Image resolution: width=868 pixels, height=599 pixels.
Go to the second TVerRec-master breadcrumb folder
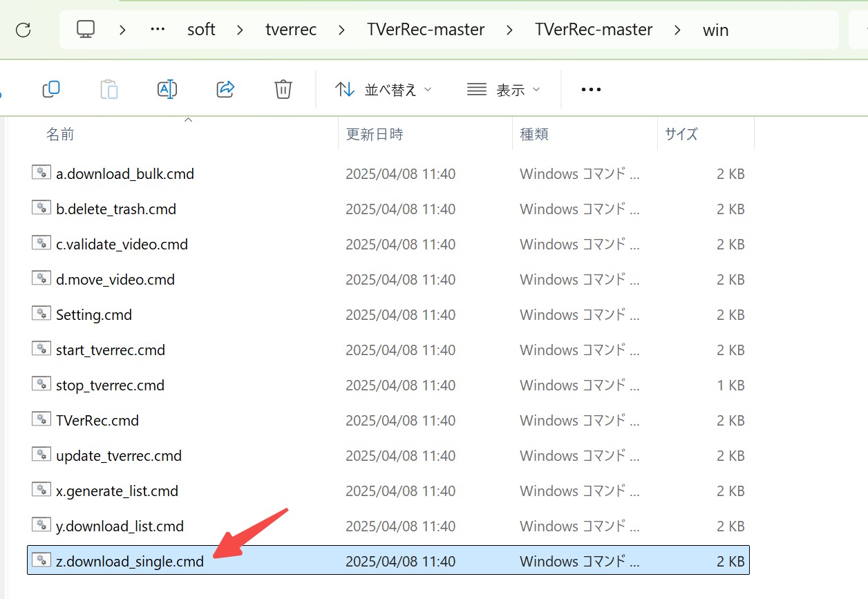(x=594, y=30)
